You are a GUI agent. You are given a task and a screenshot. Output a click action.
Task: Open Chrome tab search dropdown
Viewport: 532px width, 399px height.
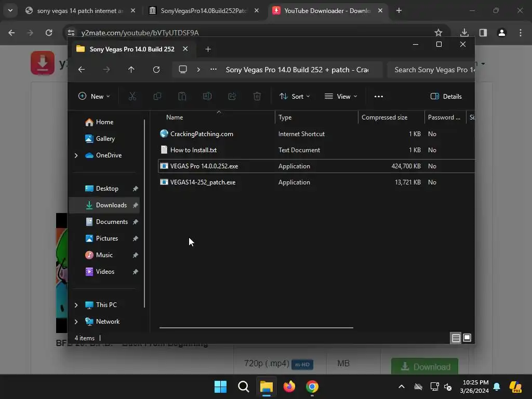coord(10,10)
